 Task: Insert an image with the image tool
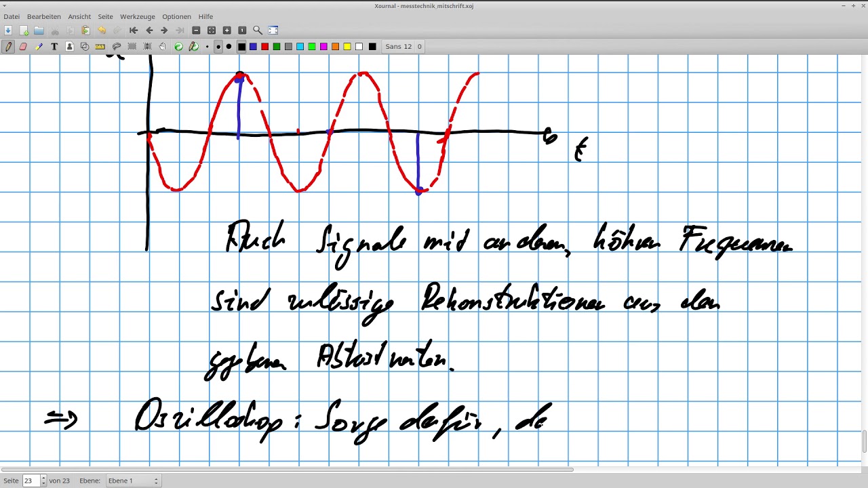[69, 47]
